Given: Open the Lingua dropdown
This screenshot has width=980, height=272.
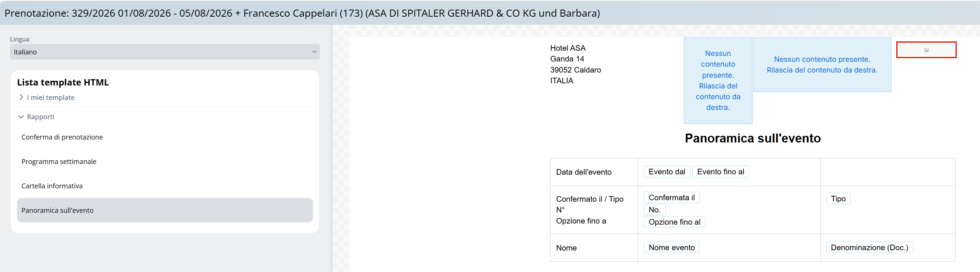Looking at the screenshot, I should [x=165, y=52].
